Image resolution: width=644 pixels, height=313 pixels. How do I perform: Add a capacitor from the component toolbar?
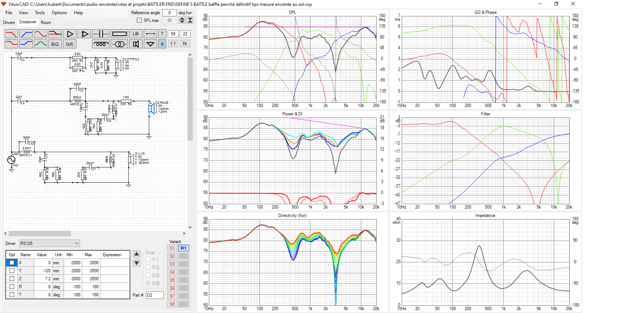[101, 34]
